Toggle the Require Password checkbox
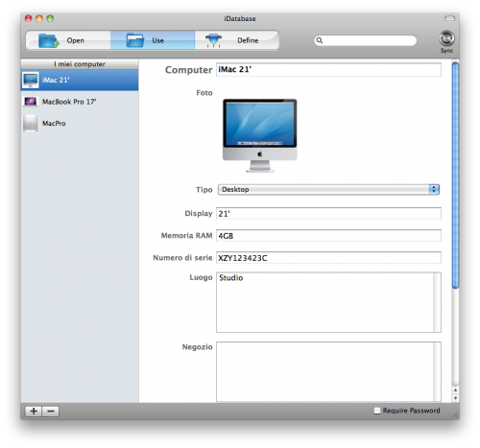This screenshot has height=448, width=480. click(377, 411)
